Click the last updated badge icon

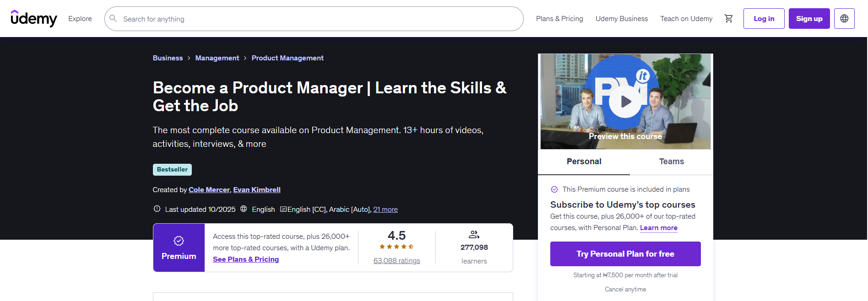click(x=157, y=209)
